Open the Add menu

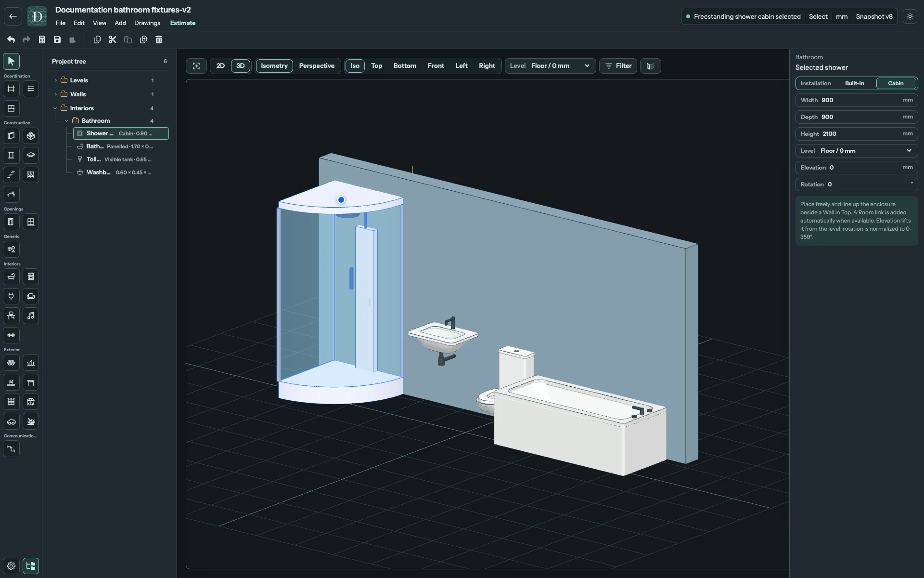pos(120,23)
